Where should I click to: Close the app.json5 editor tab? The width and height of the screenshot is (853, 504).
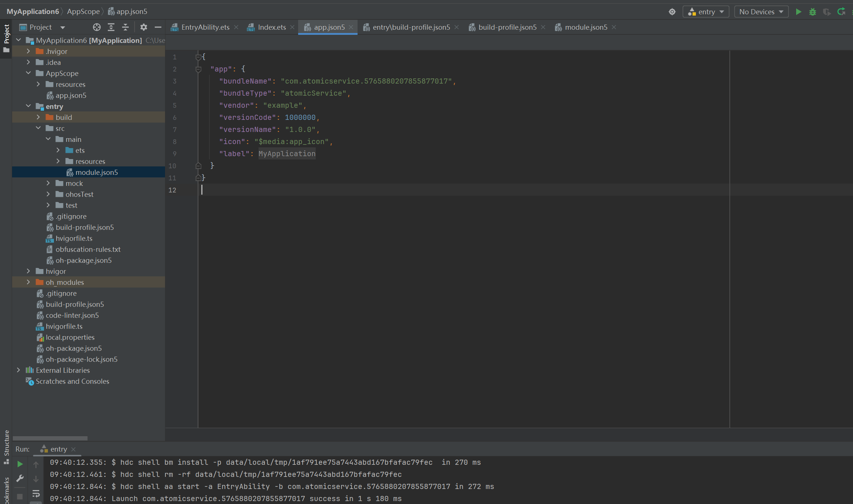point(351,27)
